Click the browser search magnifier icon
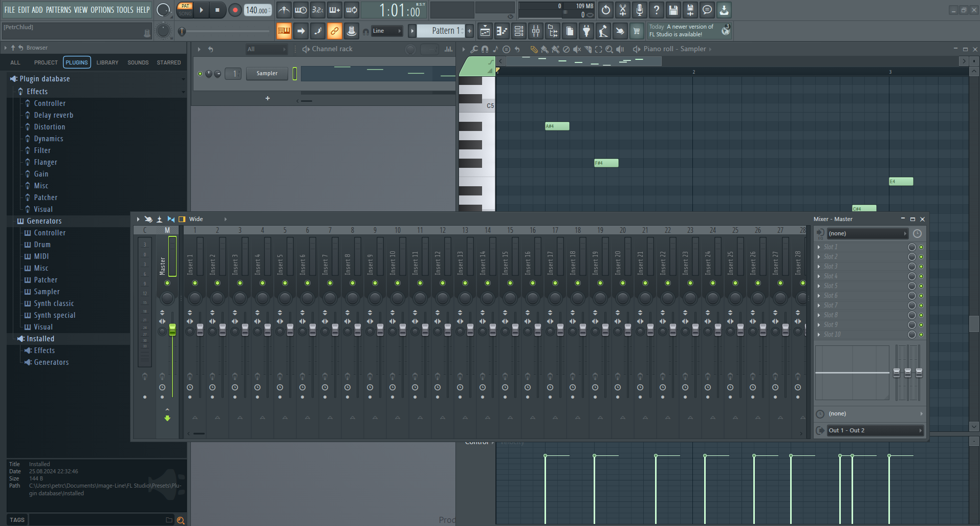Viewport: 980px width, 526px height. pyautogui.click(x=181, y=520)
